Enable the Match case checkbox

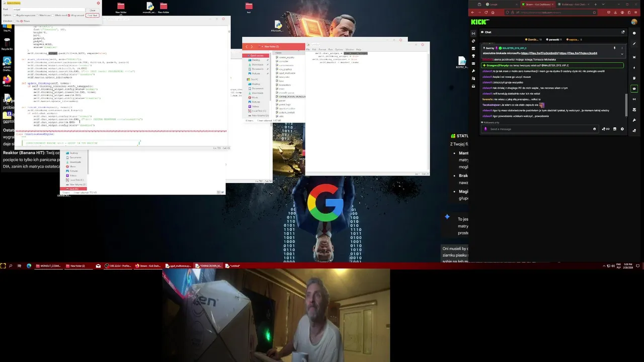pyautogui.click(x=37, y=15)
